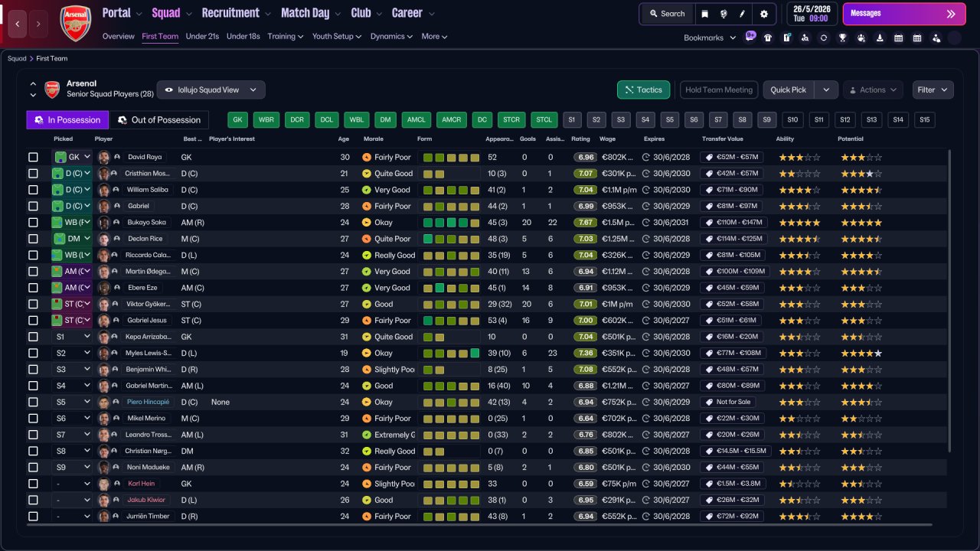Click the globe icon in top toolbar
Viewport: 980px width, 551px height.
(724, 14)
